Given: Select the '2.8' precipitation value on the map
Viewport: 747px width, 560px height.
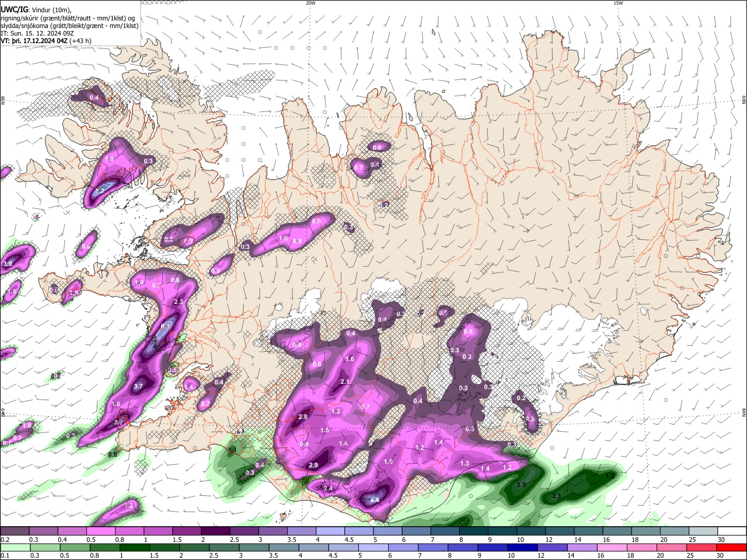Looking at the screenshot, I should pos(303,417).
